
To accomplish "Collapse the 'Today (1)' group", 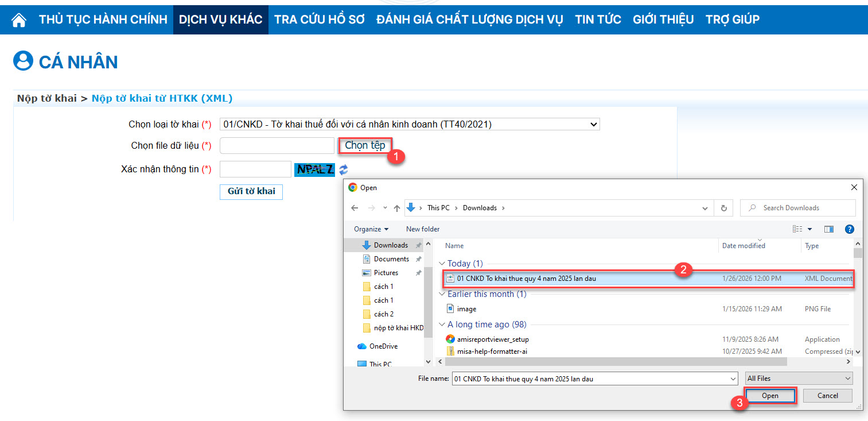I will pyautogui.click(x=442, y=264).
